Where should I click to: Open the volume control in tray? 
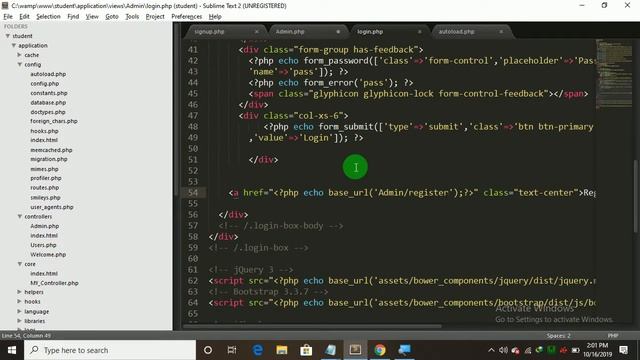click(503, 350)
